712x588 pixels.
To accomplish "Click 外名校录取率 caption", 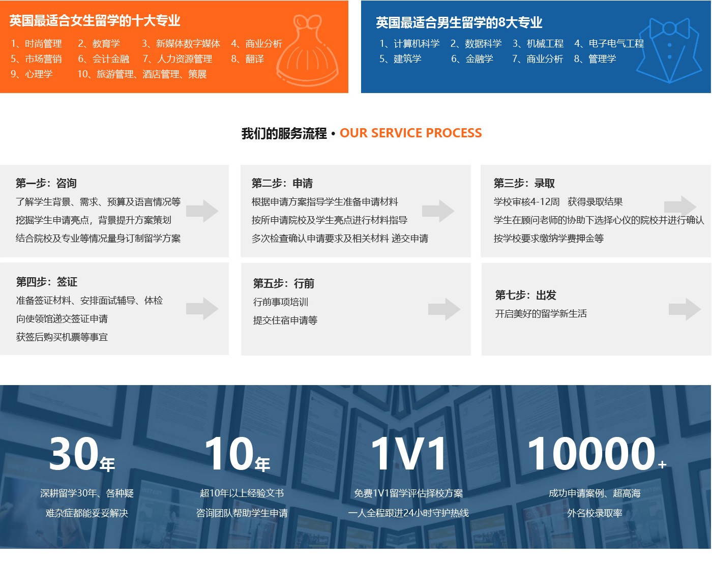I will (x=595, y=513).
